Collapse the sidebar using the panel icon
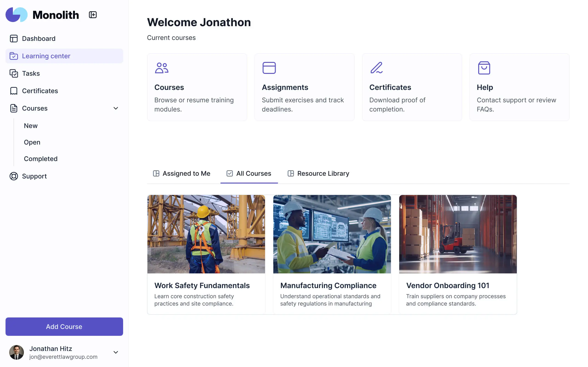Viewport: 588px width, 367px height. [x=93, y=14]
